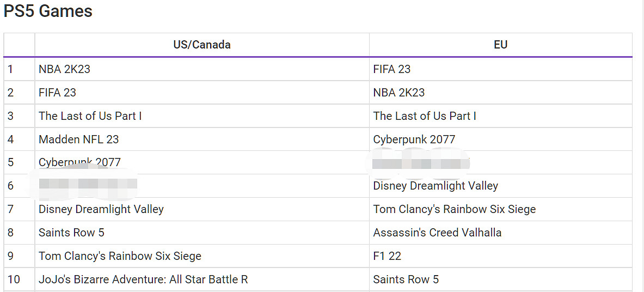The width and height of the screenshot is (644, 292).
Task: Click rank number 7 cell
Action: (19, 209)
